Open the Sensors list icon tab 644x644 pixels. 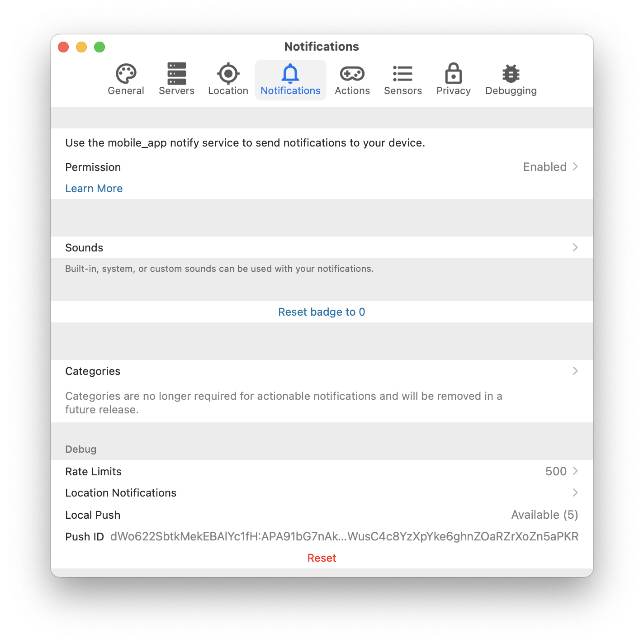[402, 80]
